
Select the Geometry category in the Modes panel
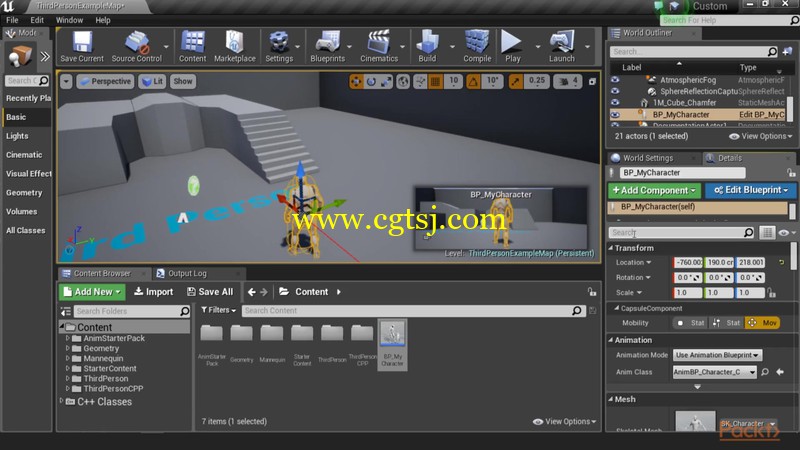[x=24, y=192]
